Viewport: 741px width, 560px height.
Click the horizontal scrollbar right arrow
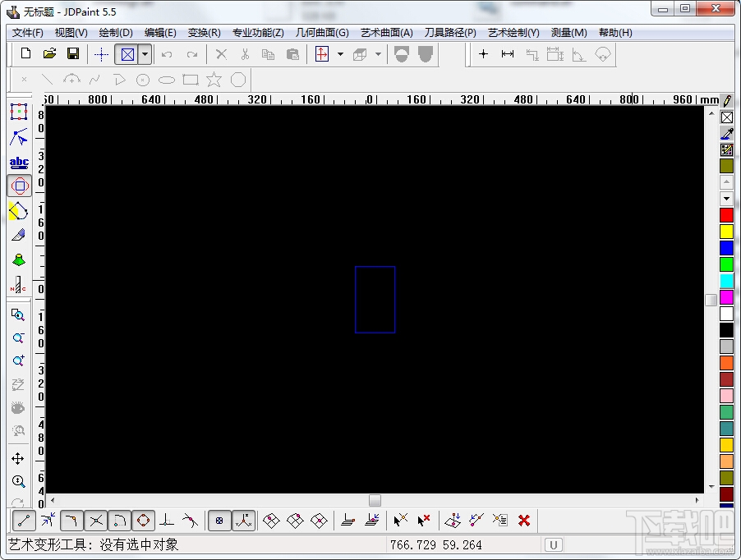(697, 500)
